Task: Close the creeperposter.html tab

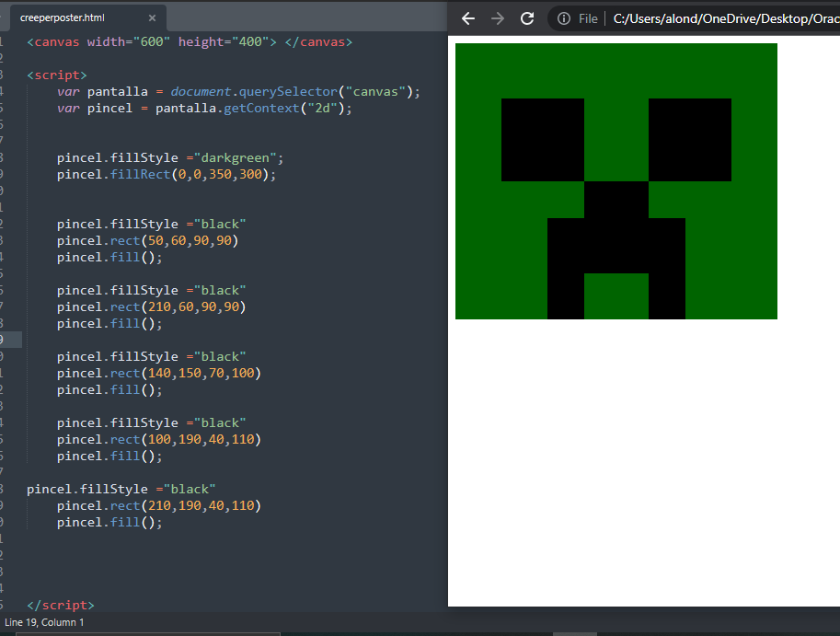Action: pyautogui.click(x=152, y=18)
